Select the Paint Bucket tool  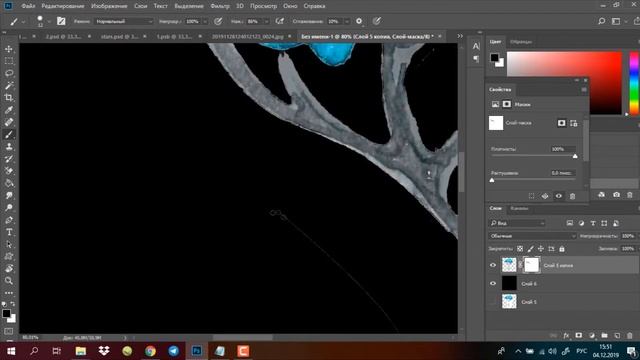click(x=9, y=183)
